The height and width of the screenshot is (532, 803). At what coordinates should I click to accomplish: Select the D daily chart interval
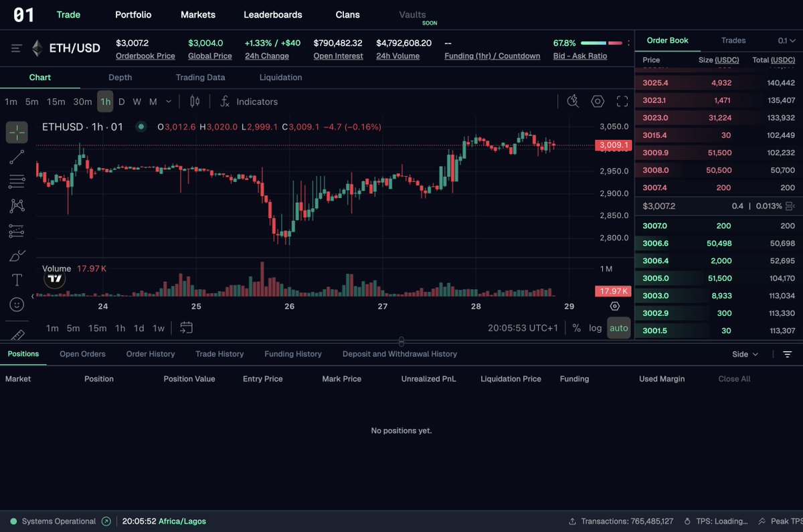pyautogui.click(x=121, y=102)
